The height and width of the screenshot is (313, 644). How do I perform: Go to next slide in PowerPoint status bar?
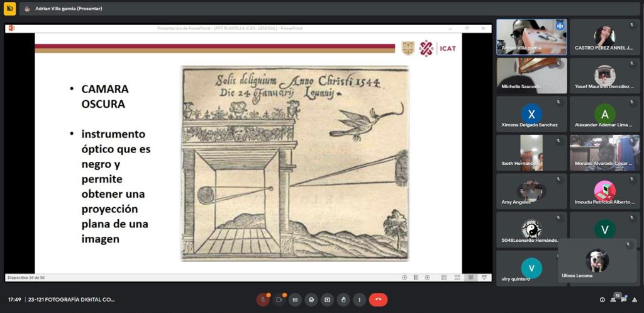[427, 278]
